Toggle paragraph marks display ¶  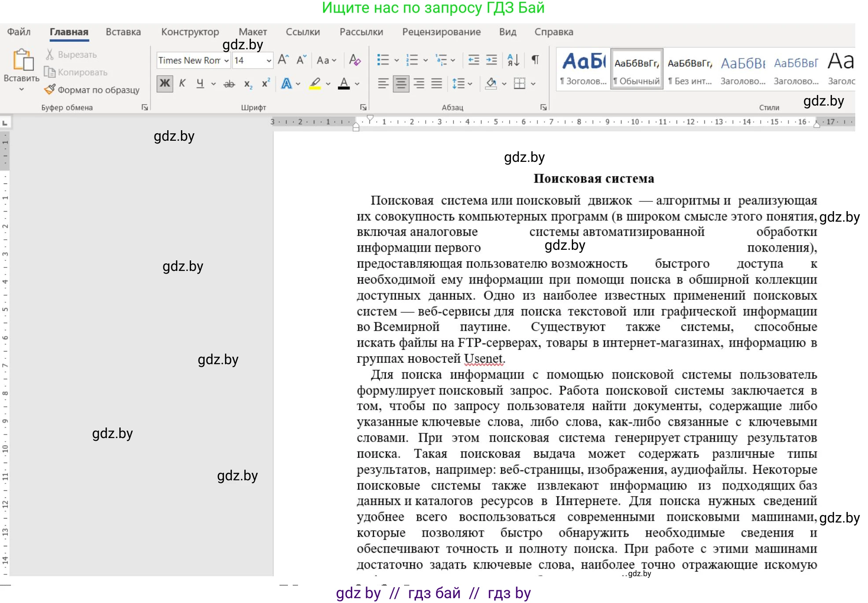tap(535, 60)
